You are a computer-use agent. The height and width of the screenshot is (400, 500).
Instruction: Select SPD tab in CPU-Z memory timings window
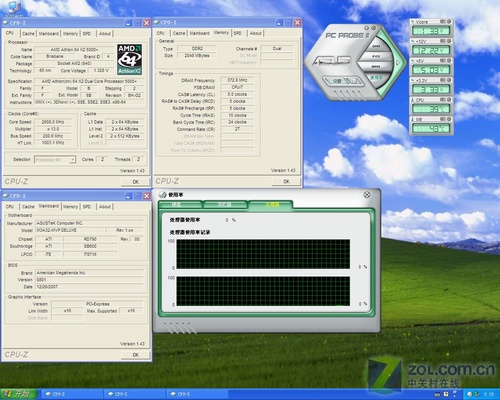238,33
